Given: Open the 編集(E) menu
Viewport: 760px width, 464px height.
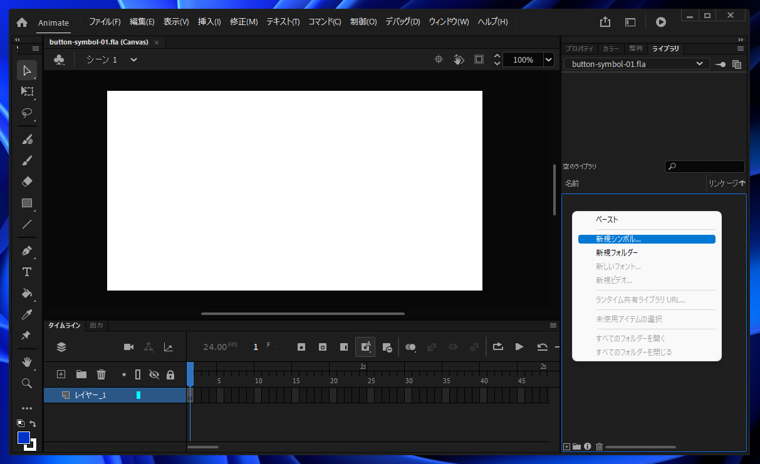Looking at the screenshot, I should 142,22.
